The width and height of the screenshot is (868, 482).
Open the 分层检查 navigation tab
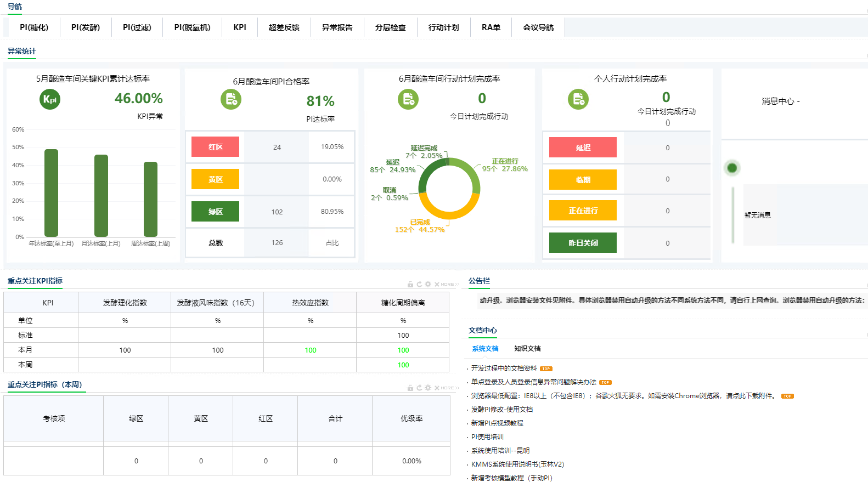tap(391, 27)
